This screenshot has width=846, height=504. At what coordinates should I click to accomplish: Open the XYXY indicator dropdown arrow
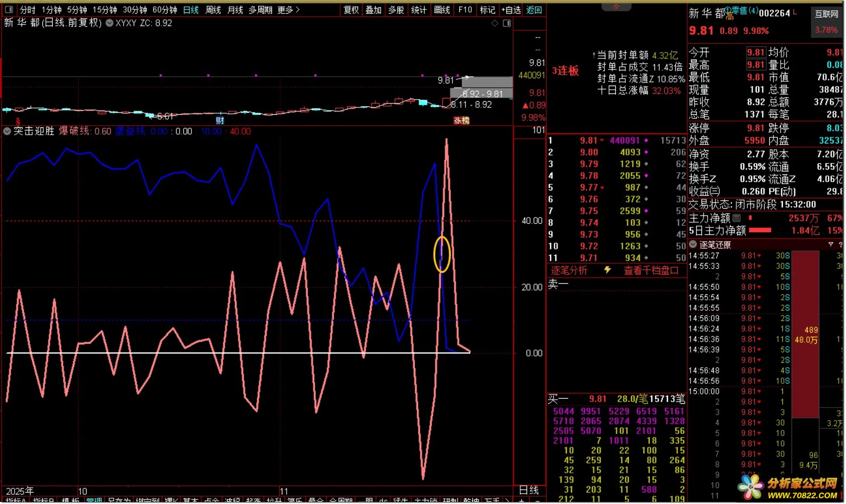[110, 23]
